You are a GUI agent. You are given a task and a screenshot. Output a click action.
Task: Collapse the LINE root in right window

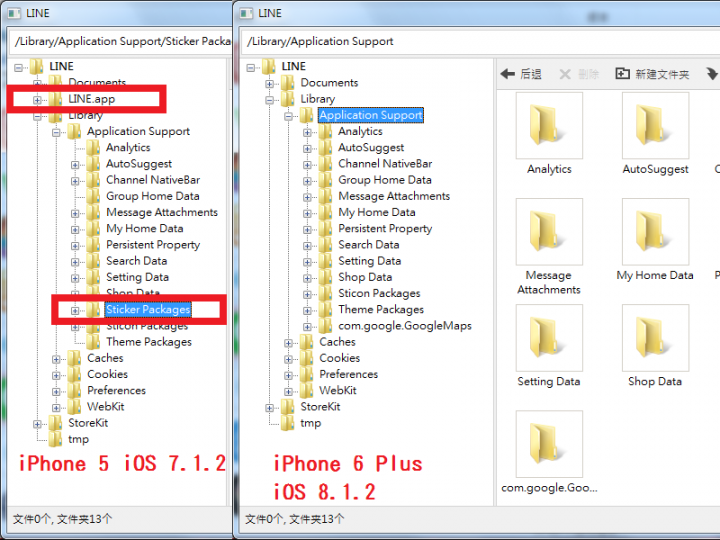pyautogui.click(x=251, y=68)
